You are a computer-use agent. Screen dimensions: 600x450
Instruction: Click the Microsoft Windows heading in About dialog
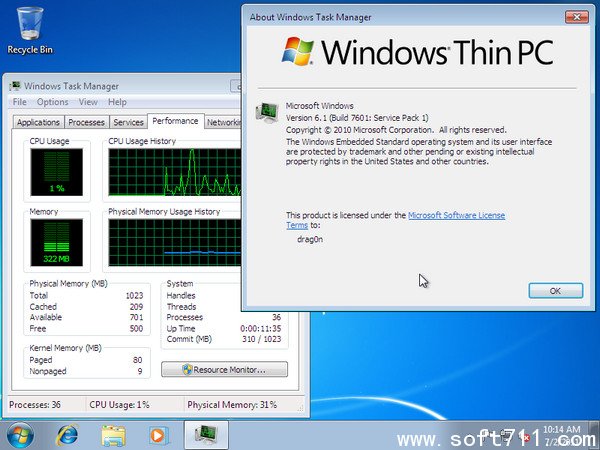[320, 106]
